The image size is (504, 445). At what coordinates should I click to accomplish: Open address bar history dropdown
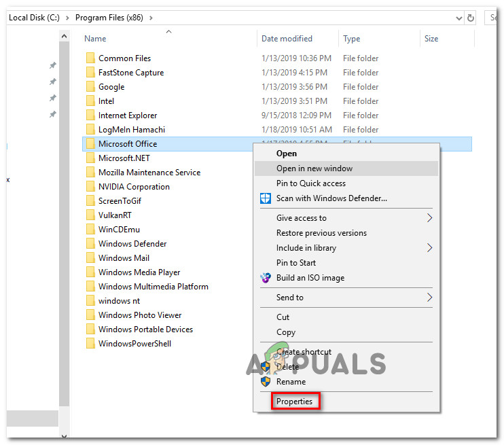click(459, 18)
